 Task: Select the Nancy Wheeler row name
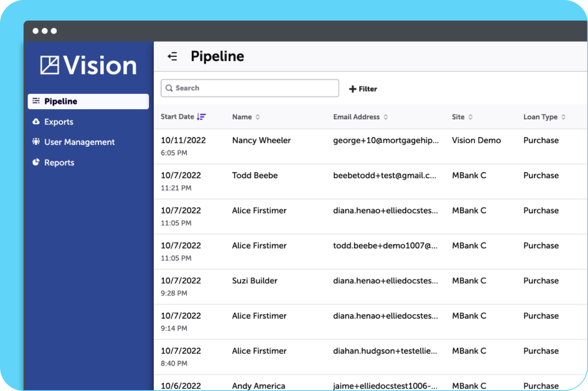(261, 140)
